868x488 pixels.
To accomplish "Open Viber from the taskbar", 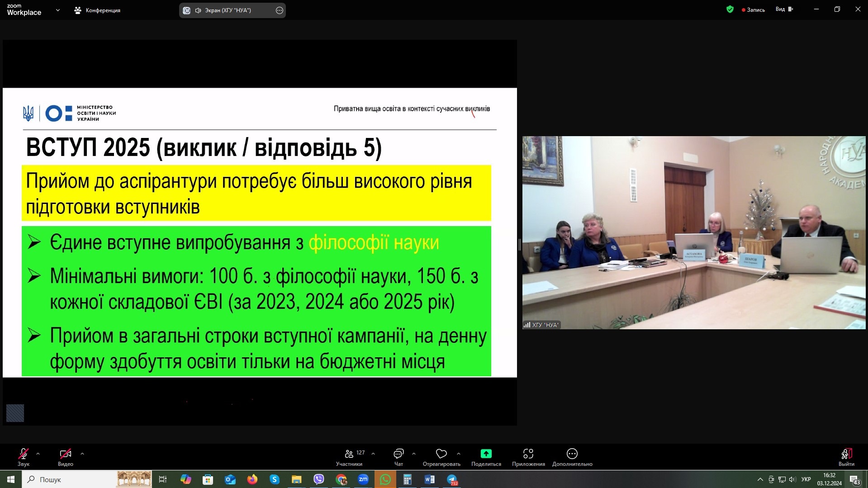I will tap(318, 479).
